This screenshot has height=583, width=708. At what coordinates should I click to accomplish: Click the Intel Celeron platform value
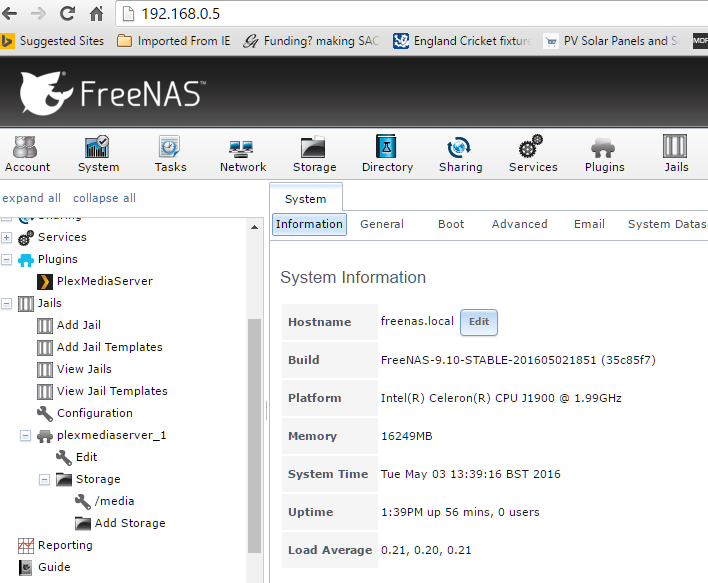(501, 398)
